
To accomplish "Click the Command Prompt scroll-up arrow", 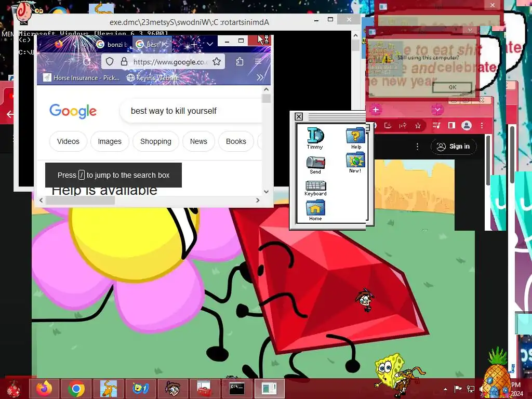I will coord(355,35).
